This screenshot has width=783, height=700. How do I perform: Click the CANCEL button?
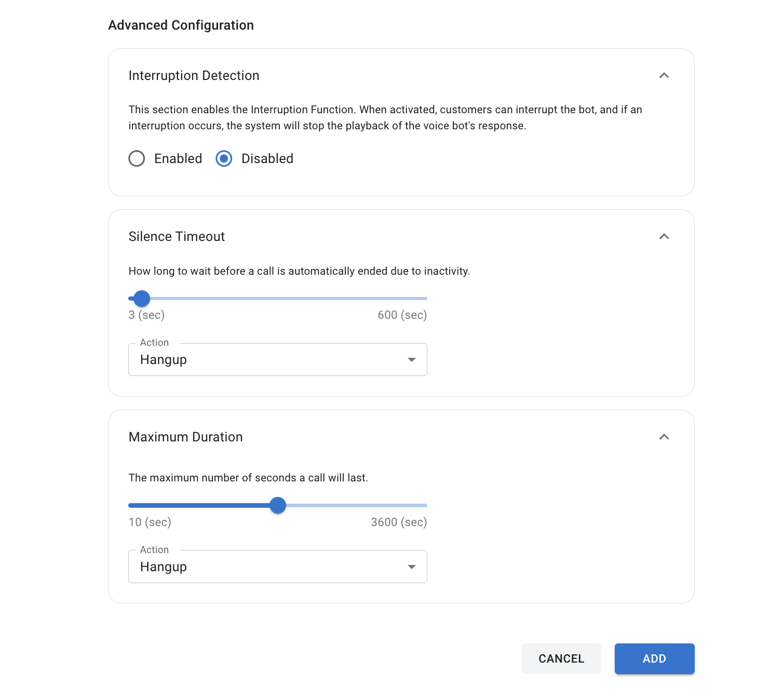[561, 658]
